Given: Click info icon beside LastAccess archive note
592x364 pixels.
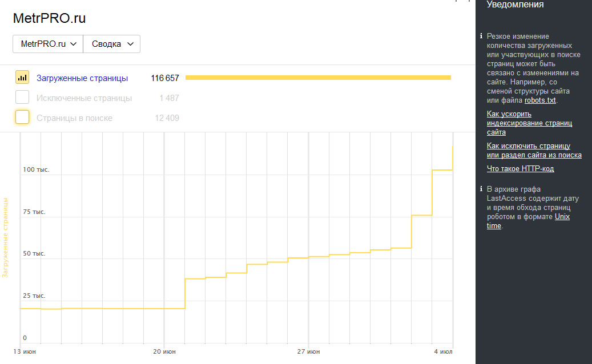Looking at the screenshot, I should coord(481,189).
